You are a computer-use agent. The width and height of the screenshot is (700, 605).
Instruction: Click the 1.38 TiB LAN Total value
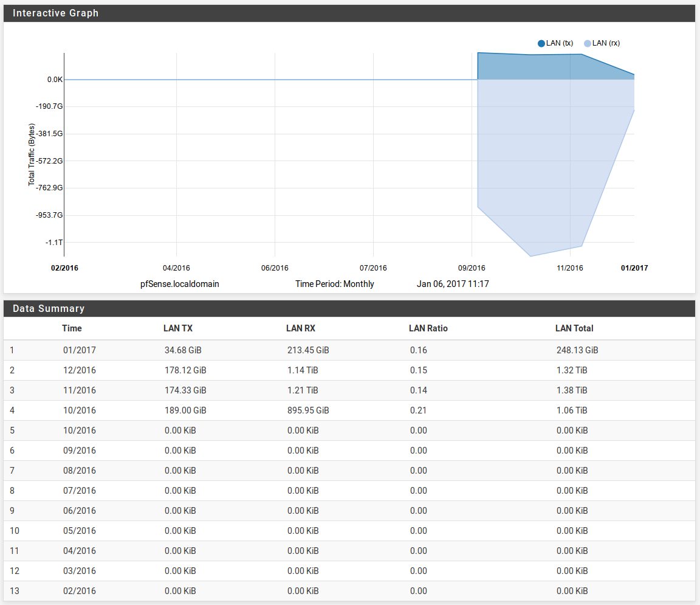pyautogui.click(x=572, y=390)
